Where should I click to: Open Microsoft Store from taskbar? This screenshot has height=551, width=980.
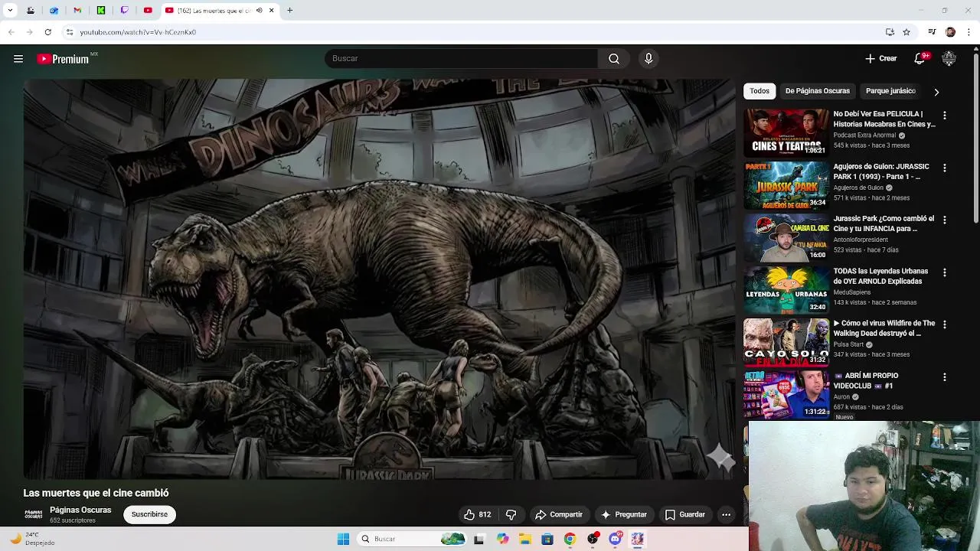pos(547,539)
